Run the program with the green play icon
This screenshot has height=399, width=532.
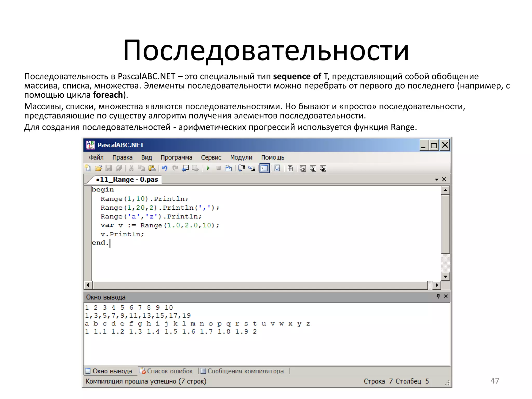tap(208, 168)
